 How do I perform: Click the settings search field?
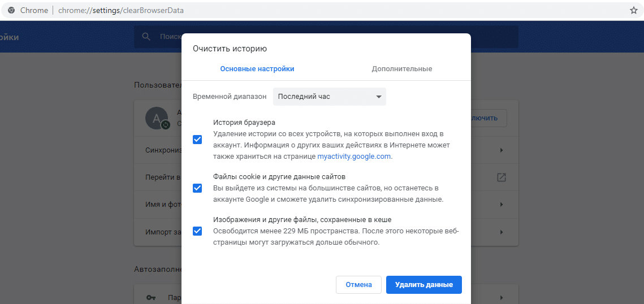(x=326, y=37)
